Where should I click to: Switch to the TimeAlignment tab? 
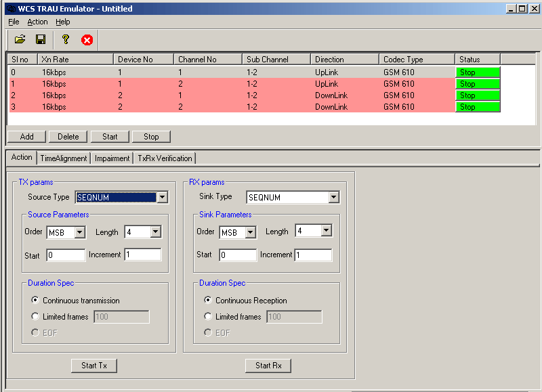(x=64, y=158)
